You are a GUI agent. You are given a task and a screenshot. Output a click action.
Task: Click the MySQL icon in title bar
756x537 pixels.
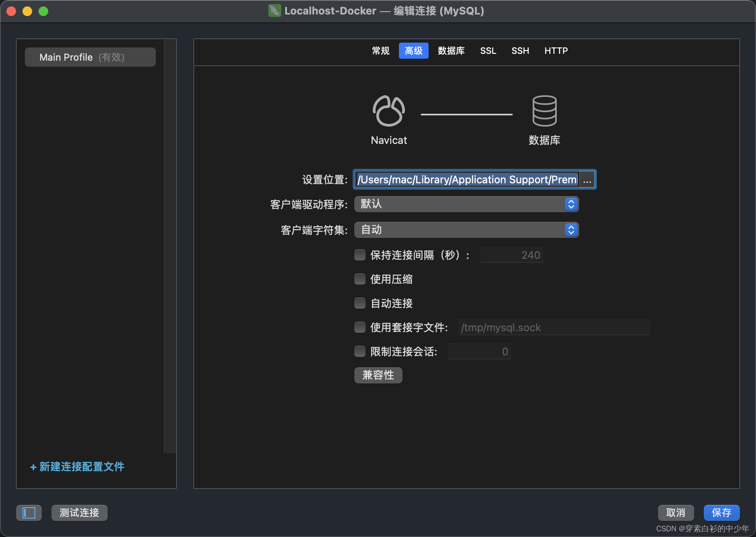click(x=275, y=10)
